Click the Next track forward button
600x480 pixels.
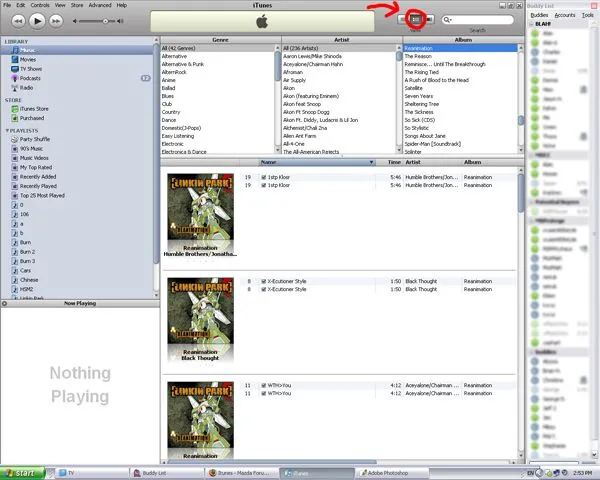(x=57, y=20)
